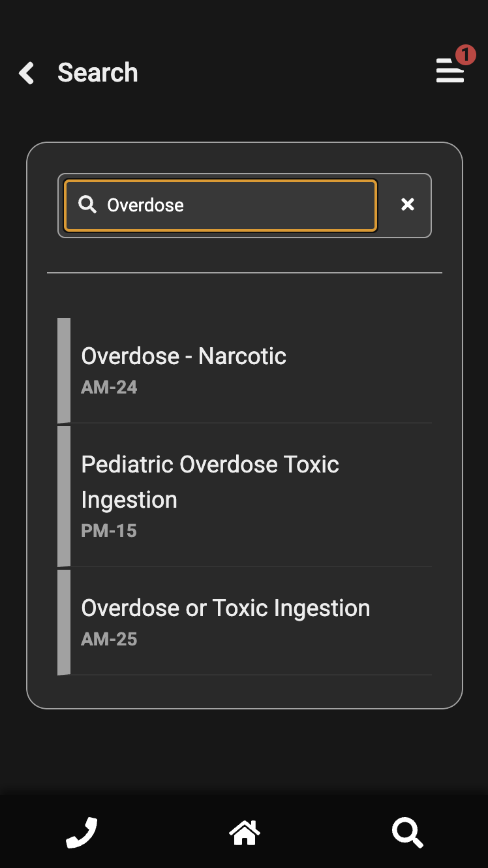Tap the phone call icon in bottom bar
This screenshot has height=868, width=488.
tap(82, 832)
